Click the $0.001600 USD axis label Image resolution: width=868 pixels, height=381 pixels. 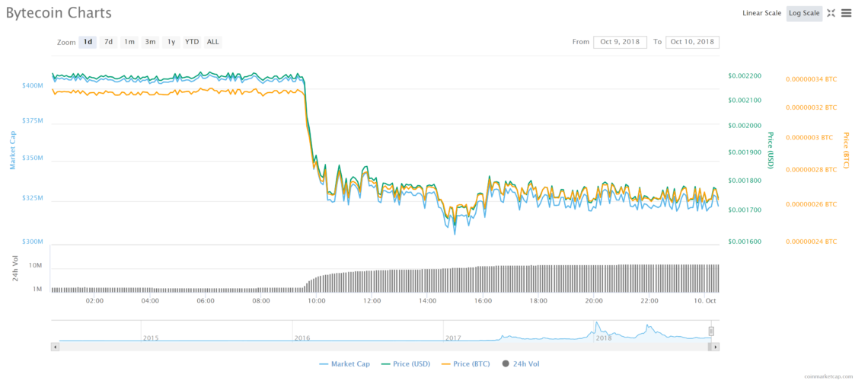pos(745,242)
